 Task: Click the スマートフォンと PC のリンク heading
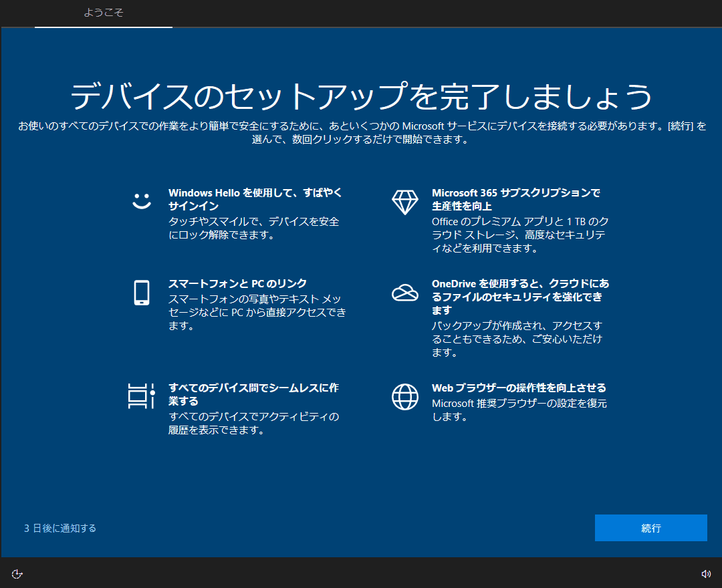(x=237, y=283)
